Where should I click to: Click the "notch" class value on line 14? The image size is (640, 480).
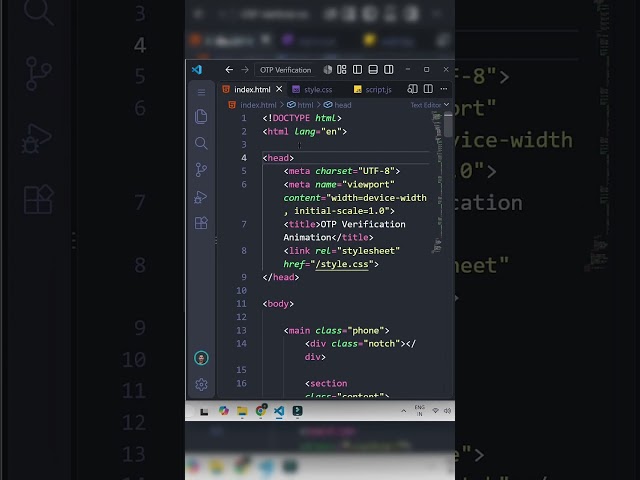tap(382, 344)
